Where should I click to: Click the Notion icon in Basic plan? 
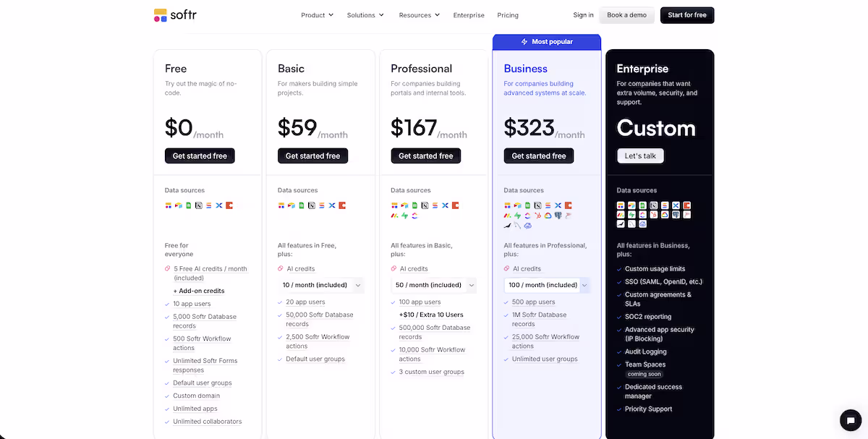(312, 205)
